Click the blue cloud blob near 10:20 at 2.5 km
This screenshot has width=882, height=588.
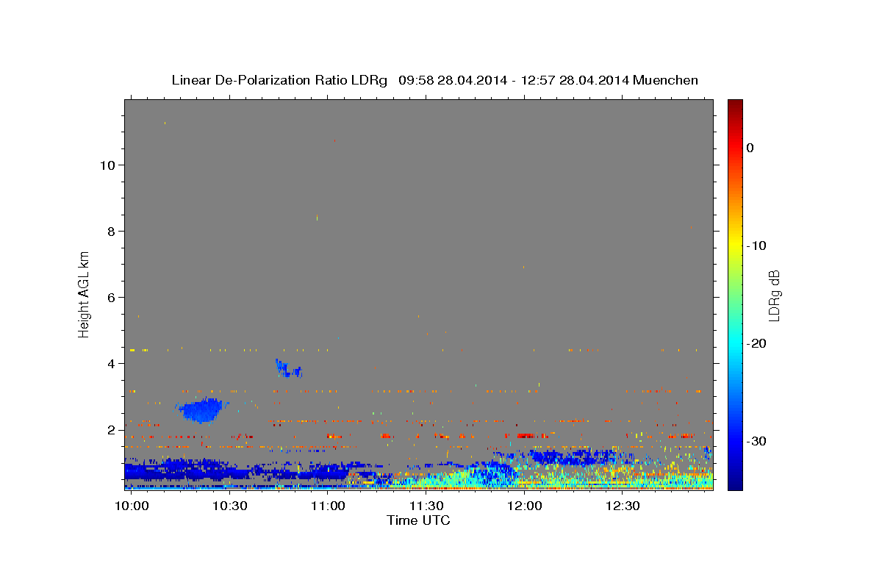(x=201, y=411)
